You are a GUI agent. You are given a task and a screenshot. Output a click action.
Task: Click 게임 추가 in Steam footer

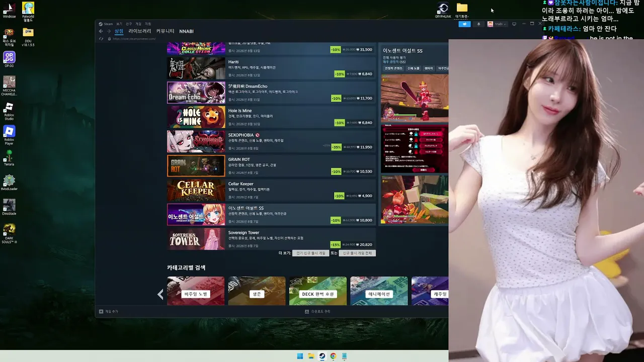(109, 312)
